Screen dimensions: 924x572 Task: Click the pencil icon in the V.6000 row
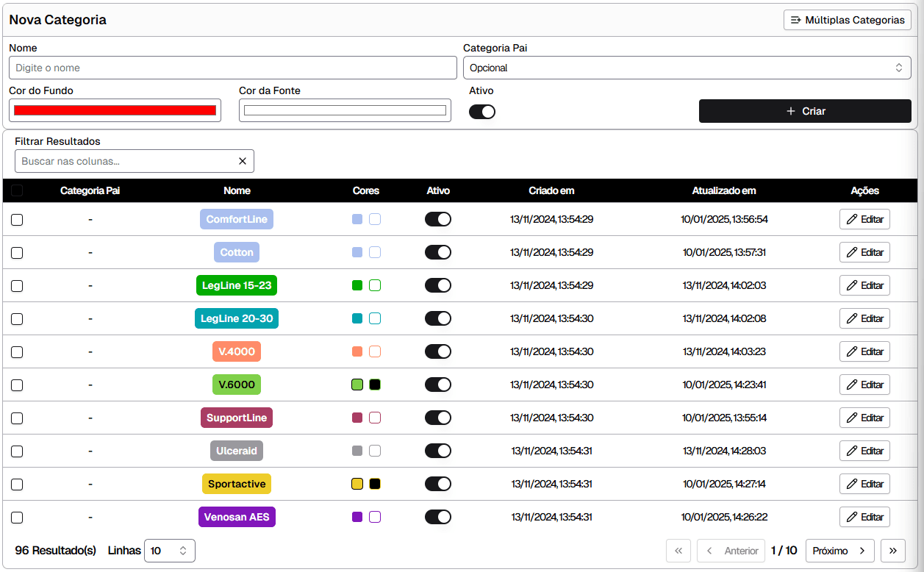coord(852,385)
